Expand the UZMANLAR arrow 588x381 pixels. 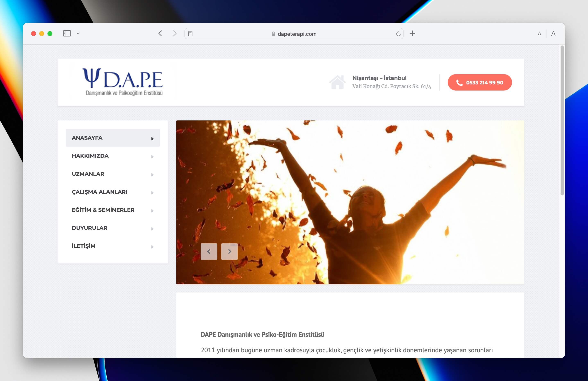(153, 175)
